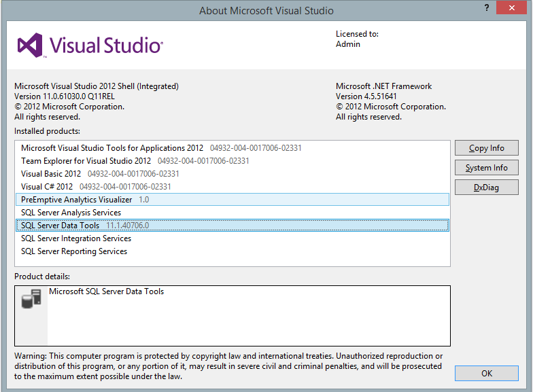
Task: Select Visual Basic 2012 in installed products
Action: point(233,174)
